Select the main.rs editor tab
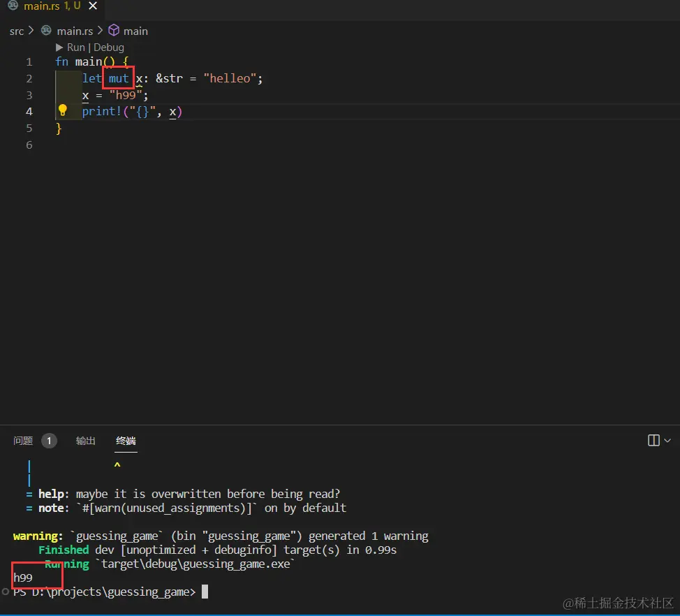The width and height of the screenshot is (680, 616). (x=52, y=6)
